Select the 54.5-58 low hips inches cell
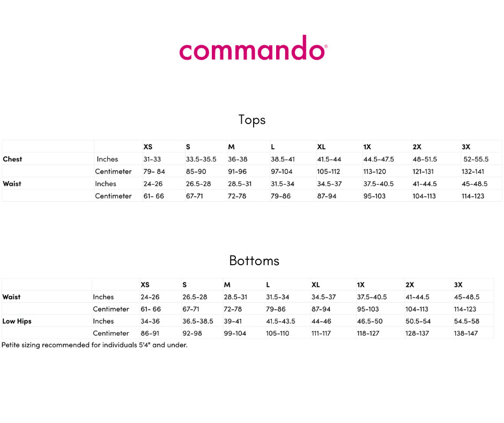The image size is (504, 423). coord(466,321)
